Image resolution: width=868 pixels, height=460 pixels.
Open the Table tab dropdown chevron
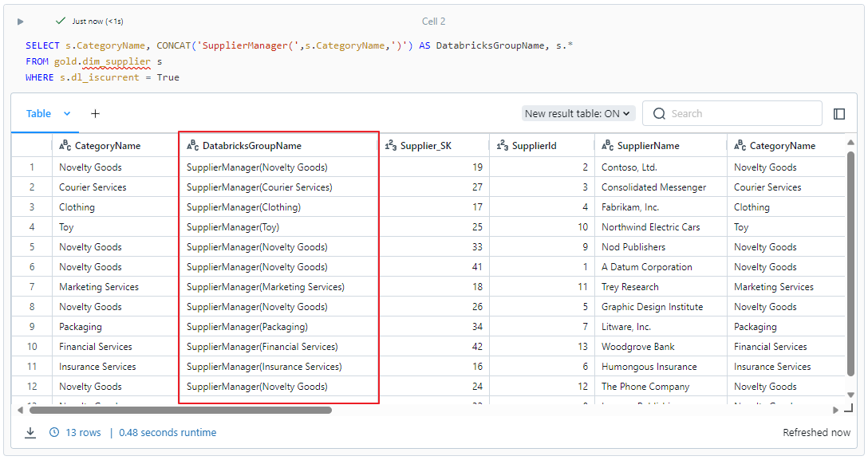[x=67, y=114]
